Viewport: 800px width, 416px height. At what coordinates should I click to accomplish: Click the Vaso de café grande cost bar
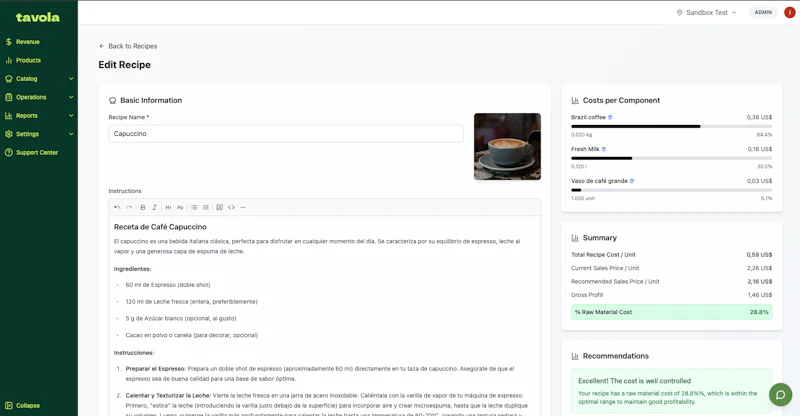(671, 190)
